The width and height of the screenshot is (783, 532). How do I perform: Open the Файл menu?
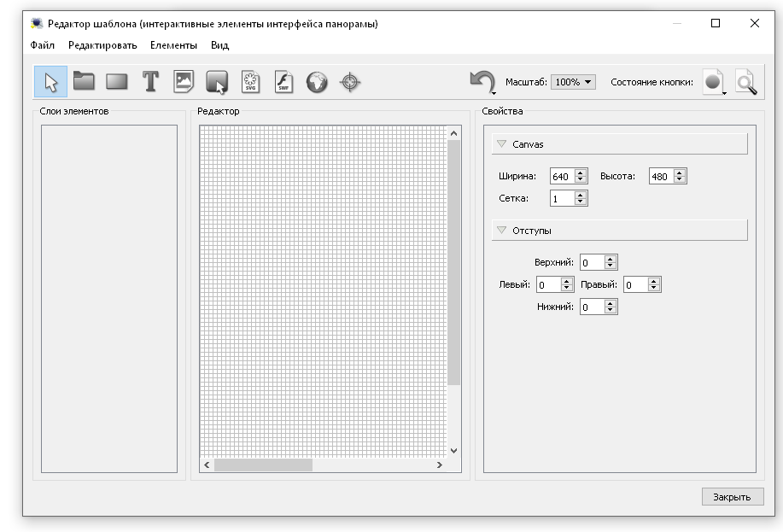42,45
